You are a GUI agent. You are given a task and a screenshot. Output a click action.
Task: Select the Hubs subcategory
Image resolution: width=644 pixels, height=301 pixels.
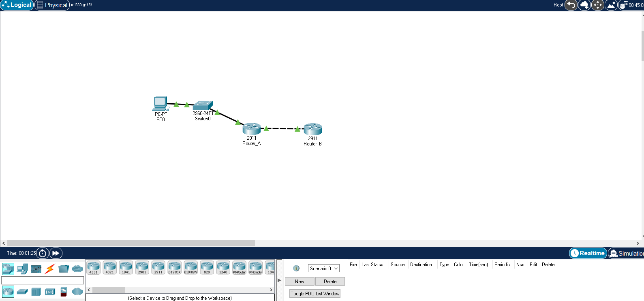tap(36, 291)
